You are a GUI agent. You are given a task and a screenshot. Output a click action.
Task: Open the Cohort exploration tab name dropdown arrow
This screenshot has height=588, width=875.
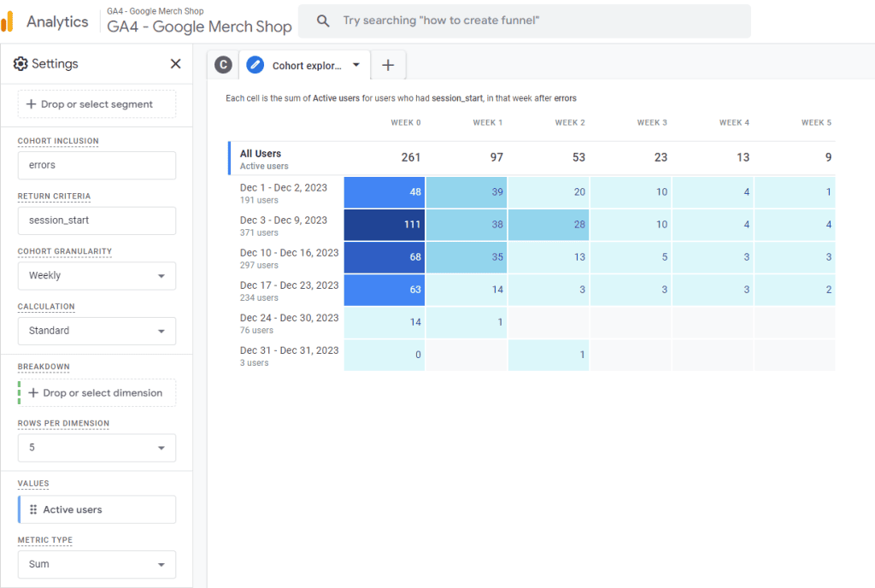(357, 64)
